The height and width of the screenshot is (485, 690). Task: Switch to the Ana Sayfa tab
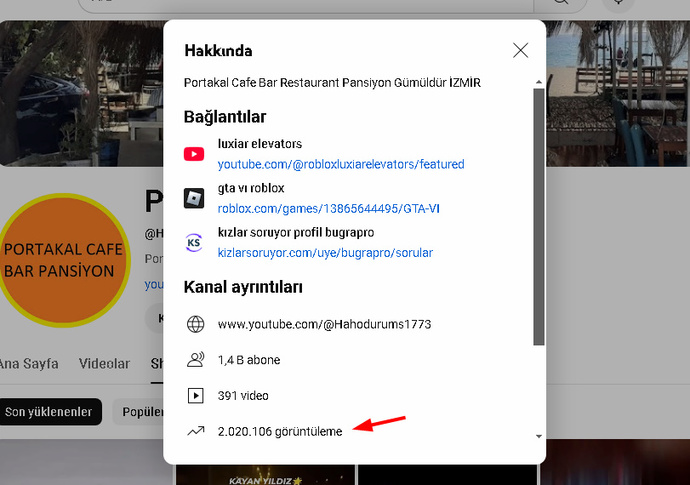click(x=29, y=364)
